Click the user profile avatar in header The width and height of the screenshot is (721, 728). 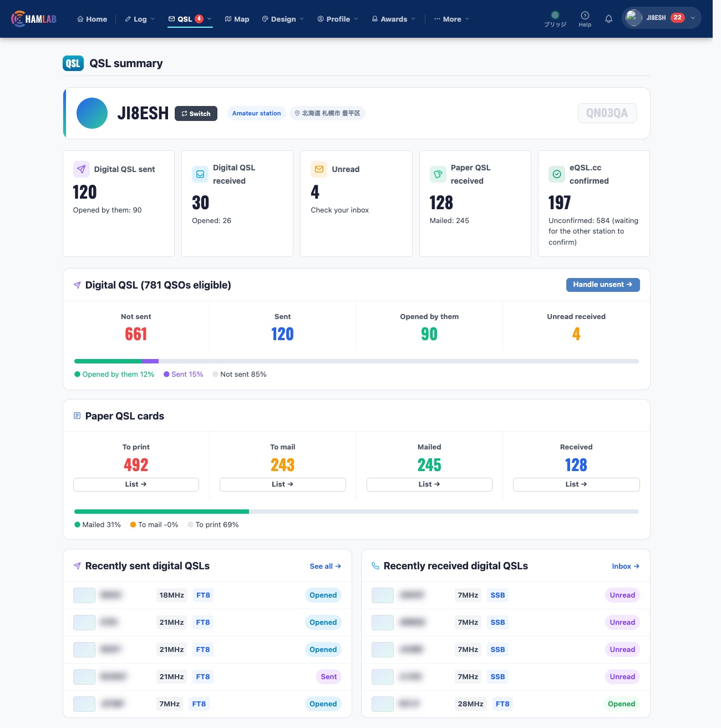tap(633, 18)
